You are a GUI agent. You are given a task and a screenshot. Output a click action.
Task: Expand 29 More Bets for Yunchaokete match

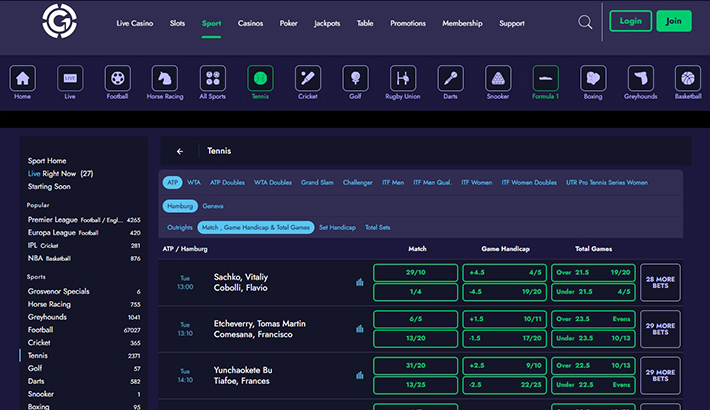point(660,375)
